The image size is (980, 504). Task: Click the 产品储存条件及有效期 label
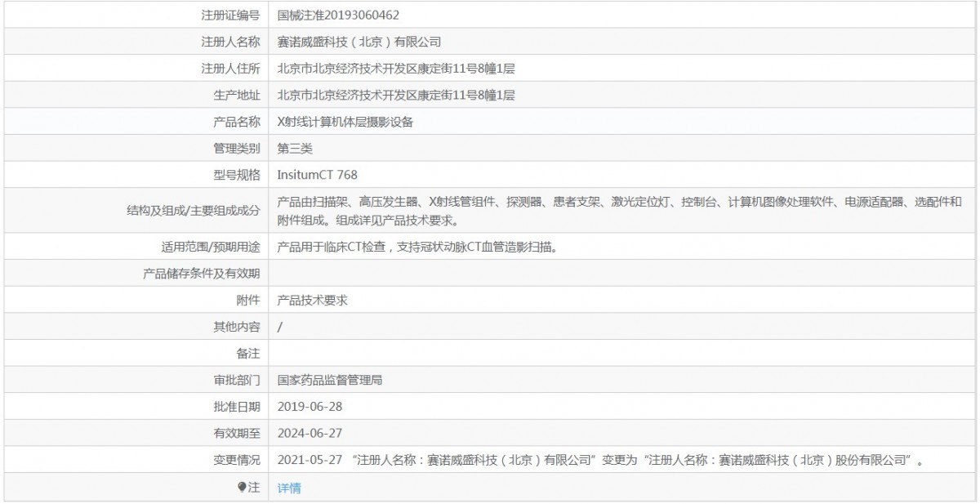tap(202, 274)
